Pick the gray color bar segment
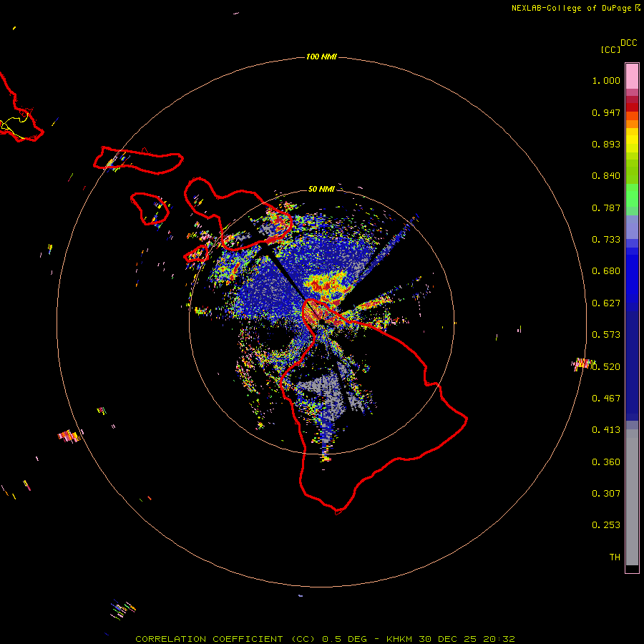 (632, 497)
